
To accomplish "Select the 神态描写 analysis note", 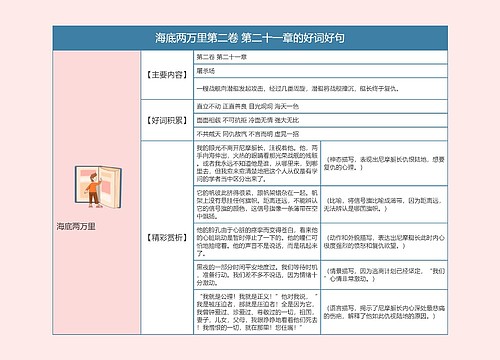I will coord(384,163).
